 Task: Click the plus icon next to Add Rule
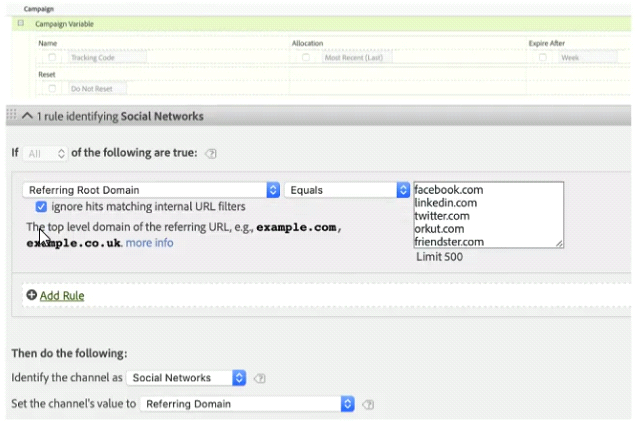[32, 296]
